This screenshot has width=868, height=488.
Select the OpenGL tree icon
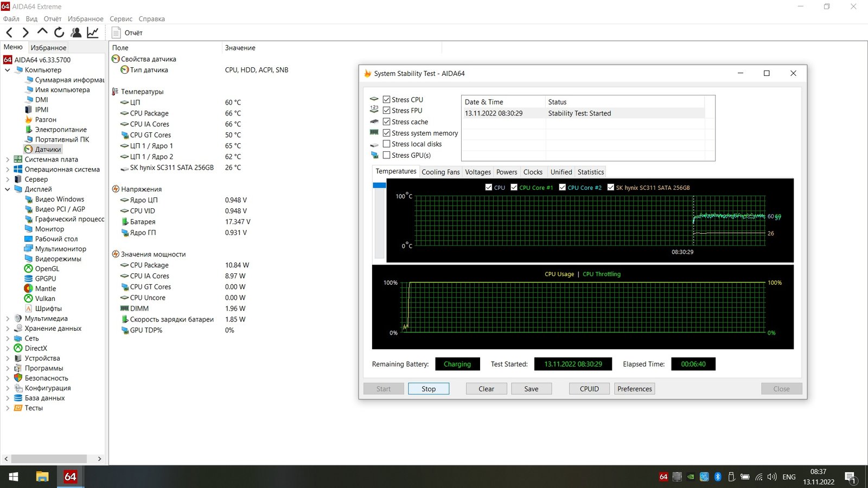(x=29, y=268)
